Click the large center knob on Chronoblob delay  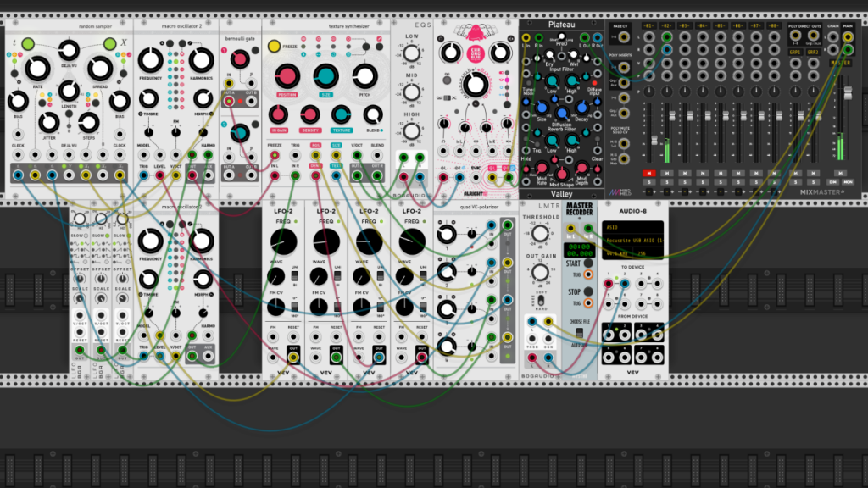point(475,85)
